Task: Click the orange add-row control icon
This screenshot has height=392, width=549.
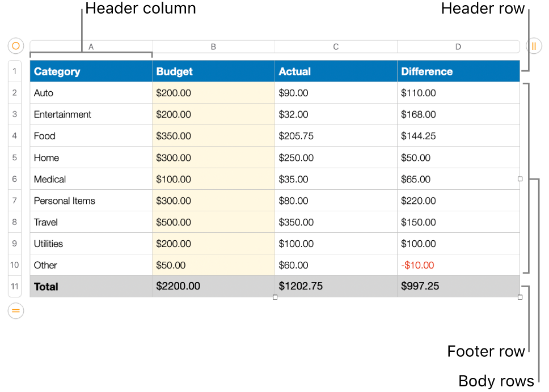Action: (x=15, y=310)
